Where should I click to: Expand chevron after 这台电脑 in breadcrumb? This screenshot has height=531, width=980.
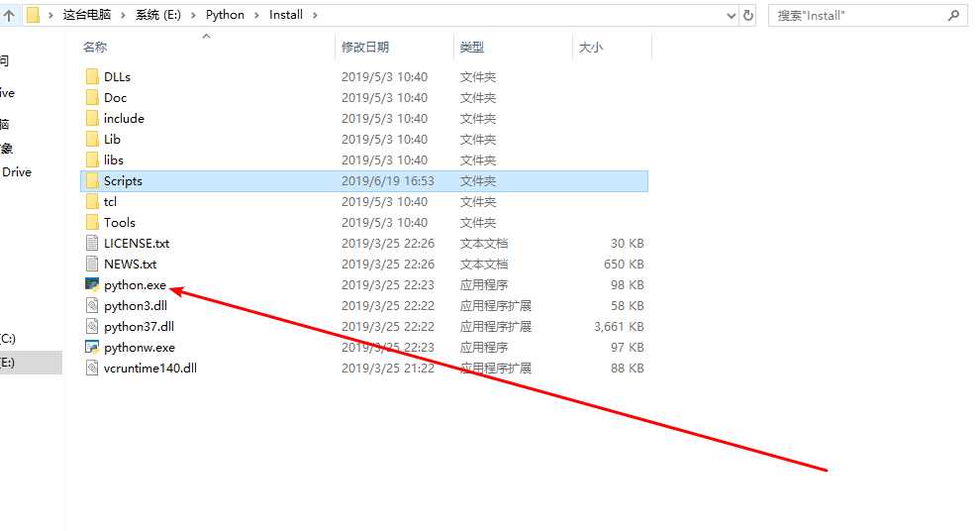point(123,15)
